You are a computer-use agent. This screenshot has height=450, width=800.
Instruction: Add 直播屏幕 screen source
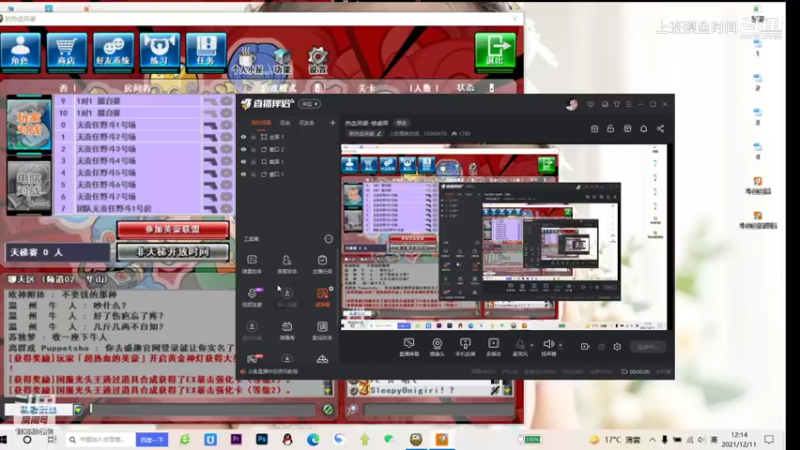click(x=409, y=347)
